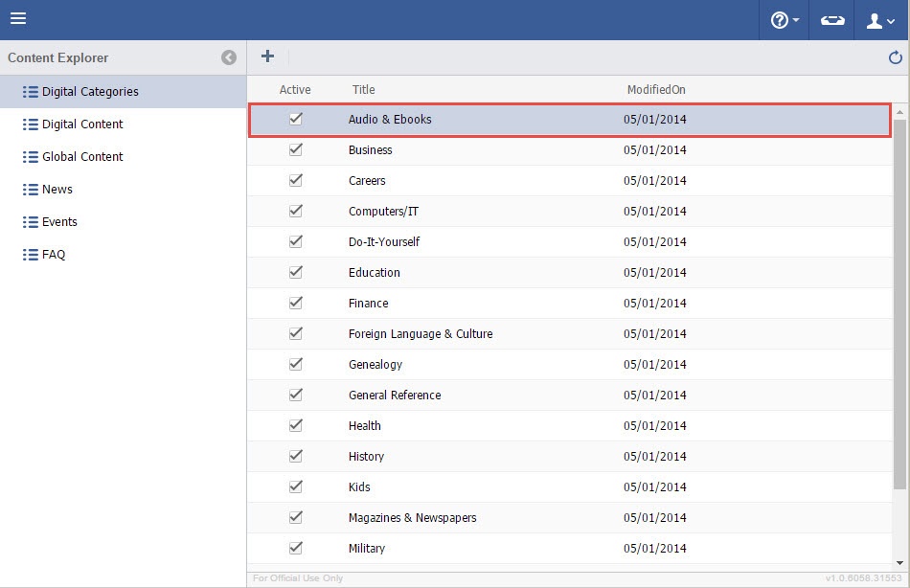The height and width of the screenshot is (588, 910).
Task: Toggle Active checkbox for Business
Action: pos(296,149)
